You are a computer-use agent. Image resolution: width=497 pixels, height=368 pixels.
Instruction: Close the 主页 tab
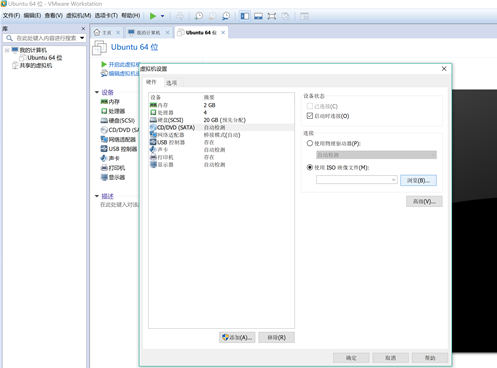[118, 32]
